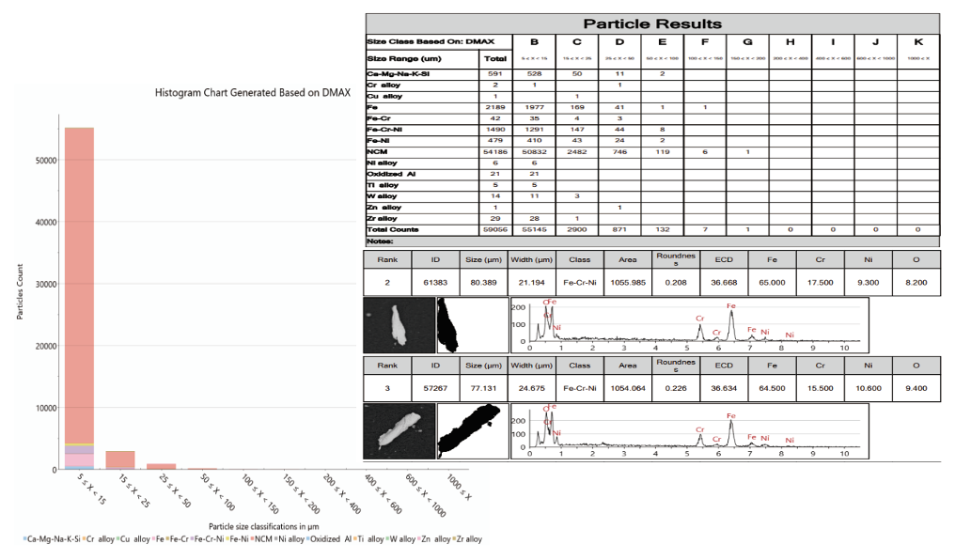Click the tall 5 ≤ X < 15 histogram bar

tap(79, 298)
